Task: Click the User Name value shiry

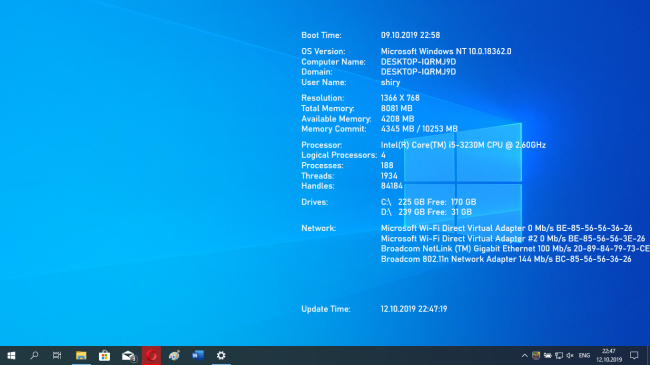Action: pos(390,83)
